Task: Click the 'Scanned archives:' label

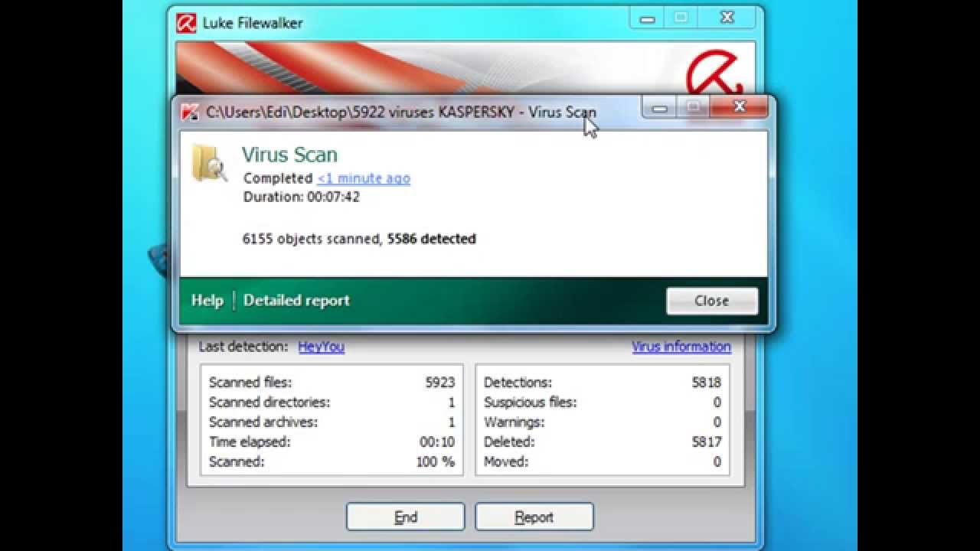Action: [x=263, y=422]
